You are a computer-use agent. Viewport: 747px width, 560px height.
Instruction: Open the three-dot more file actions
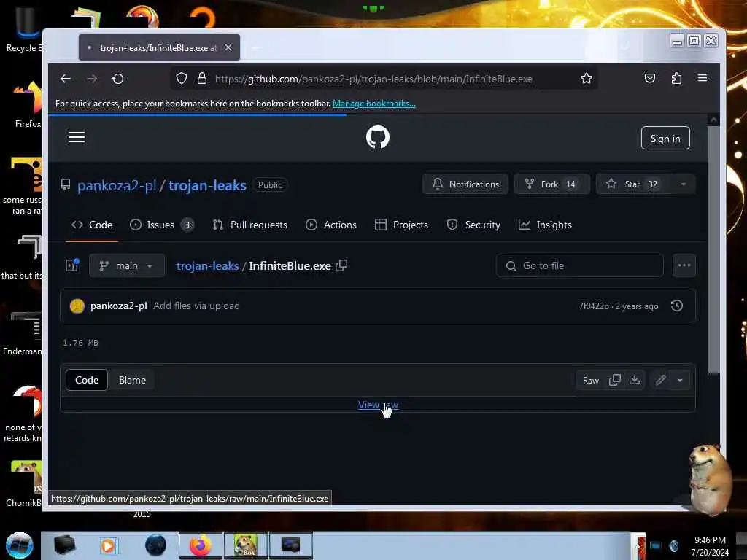684,265
